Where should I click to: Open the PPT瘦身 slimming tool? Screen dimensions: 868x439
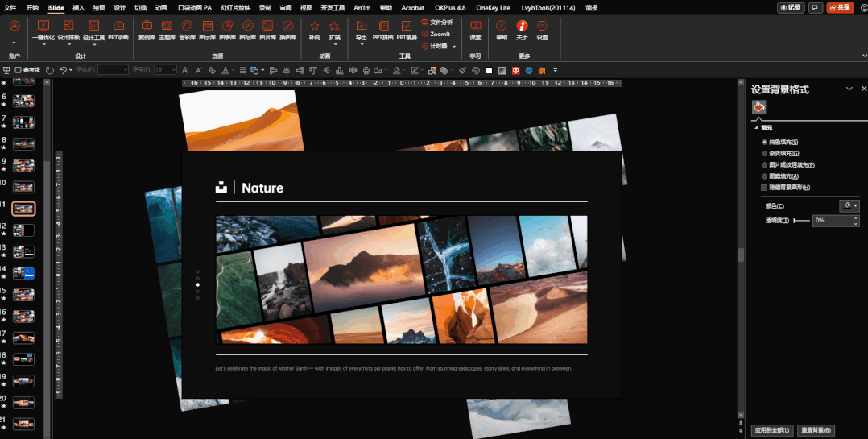point(407,31)
